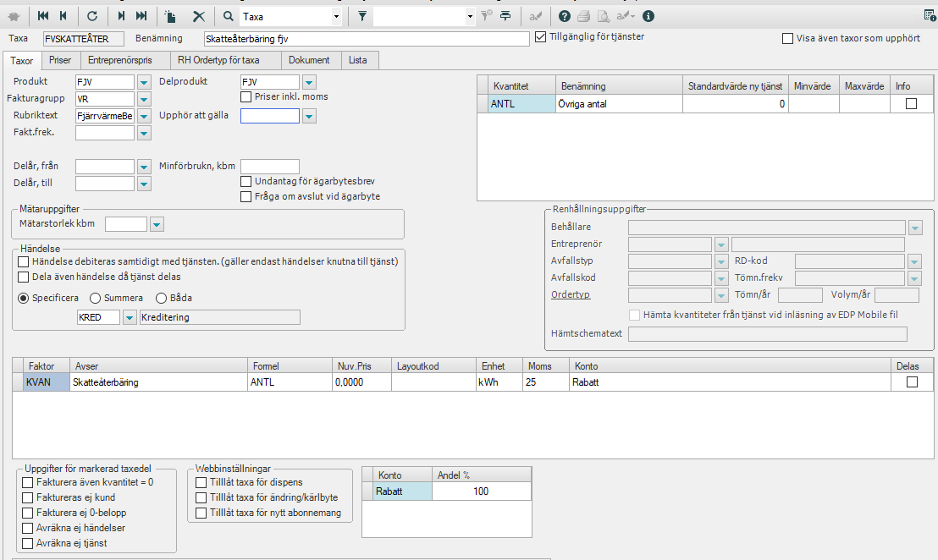This screenshot has width=938, height=560.
Task: Switch to the Dokument tab
Action: (309, 60)
